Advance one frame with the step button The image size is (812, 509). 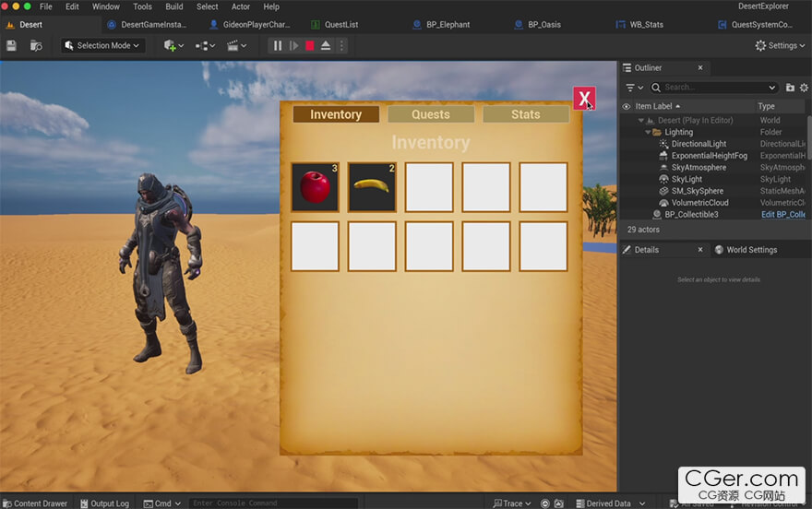(293, 45)
